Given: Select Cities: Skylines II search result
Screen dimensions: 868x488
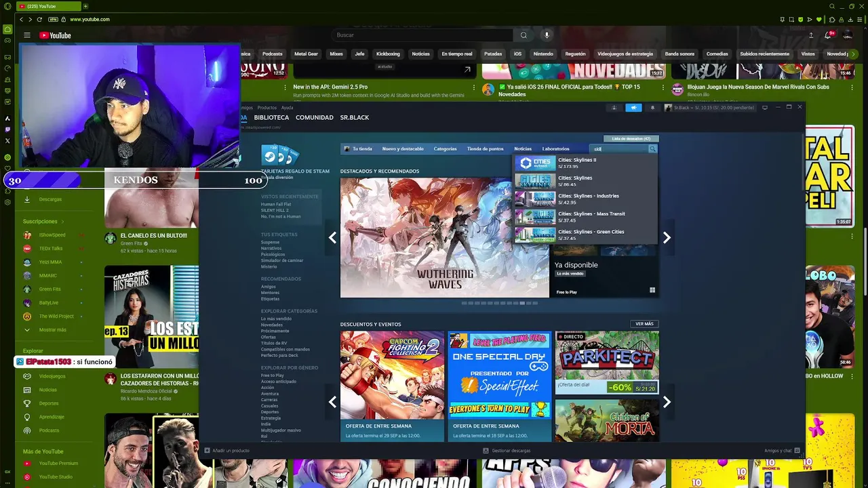Looking at the screenshot, I should 585,163.
